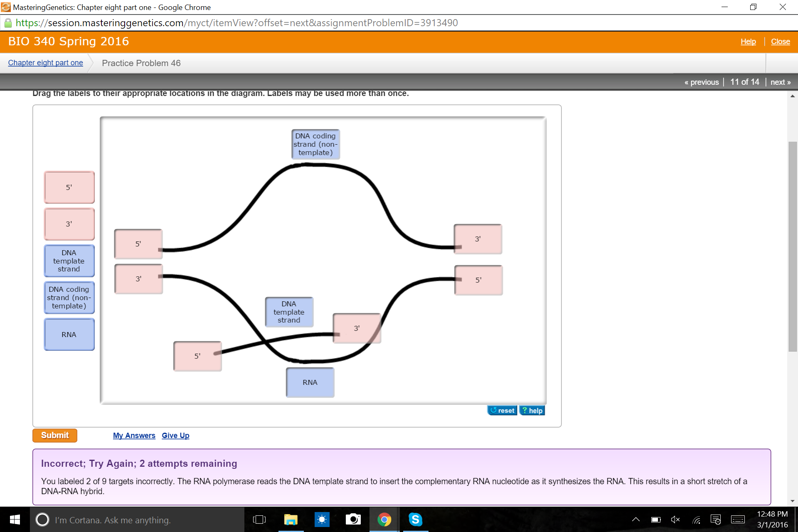This screenshot has width=798, height=532.
Task: Click the 'Practice Problem 46' title
Action: pyautogui.click(x=141, y=63)
